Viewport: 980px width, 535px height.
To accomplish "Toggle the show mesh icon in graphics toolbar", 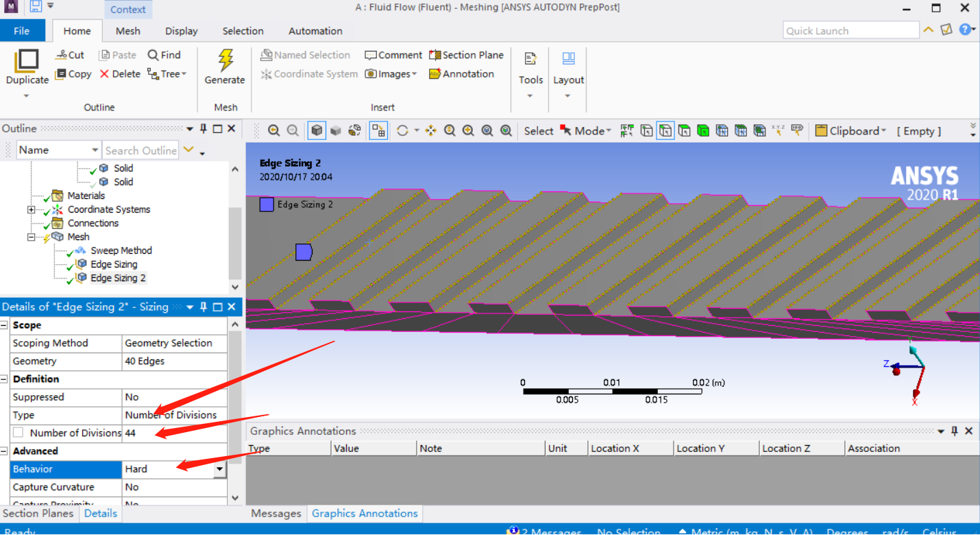I will click(378, 131).
